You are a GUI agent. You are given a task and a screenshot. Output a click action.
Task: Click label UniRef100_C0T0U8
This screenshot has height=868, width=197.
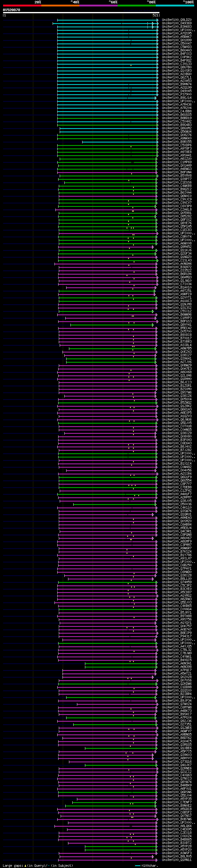click(x=177, y=426)
